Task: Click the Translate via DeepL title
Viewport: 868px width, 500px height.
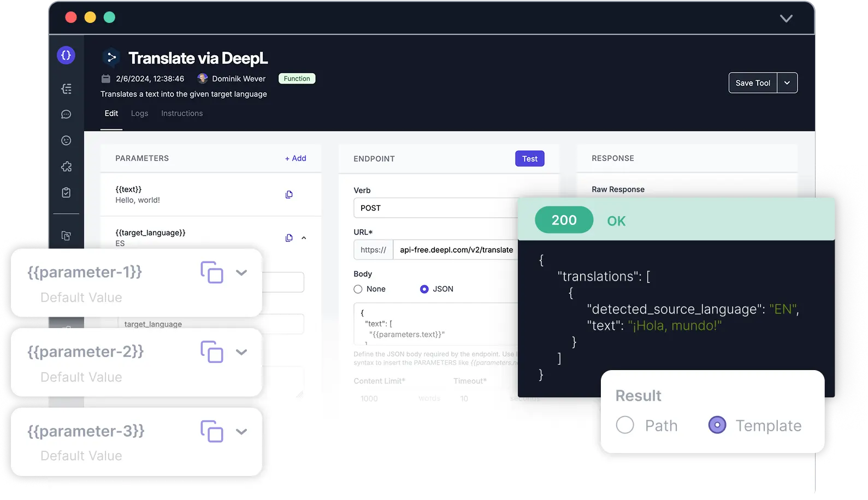Action: (198, 58)
